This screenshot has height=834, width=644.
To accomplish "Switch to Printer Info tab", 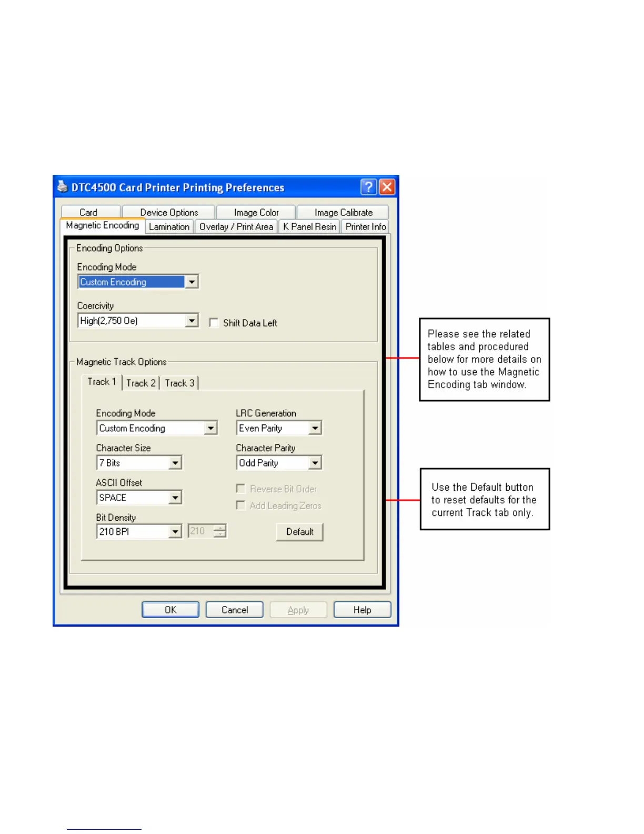I will 365,226.
